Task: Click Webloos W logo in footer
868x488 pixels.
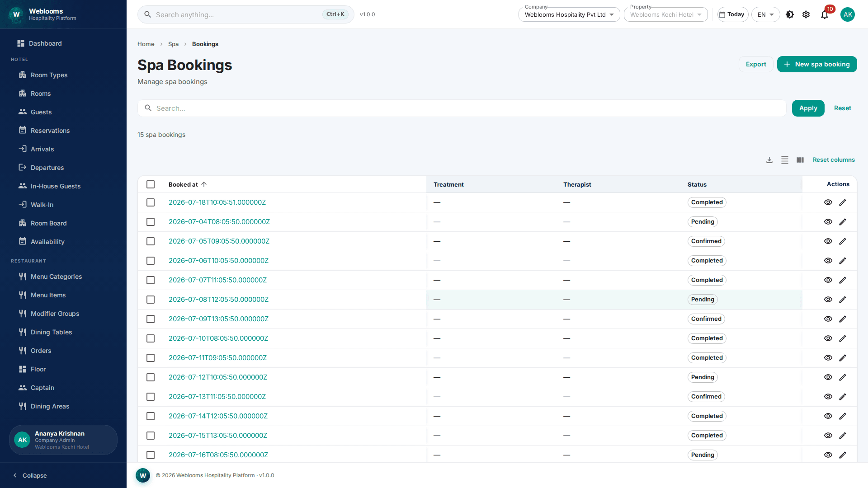Action: [x=143, y=475]
